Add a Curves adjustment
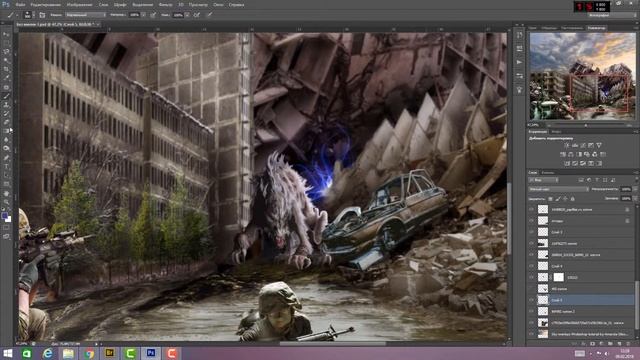 (x=583, y=145)
